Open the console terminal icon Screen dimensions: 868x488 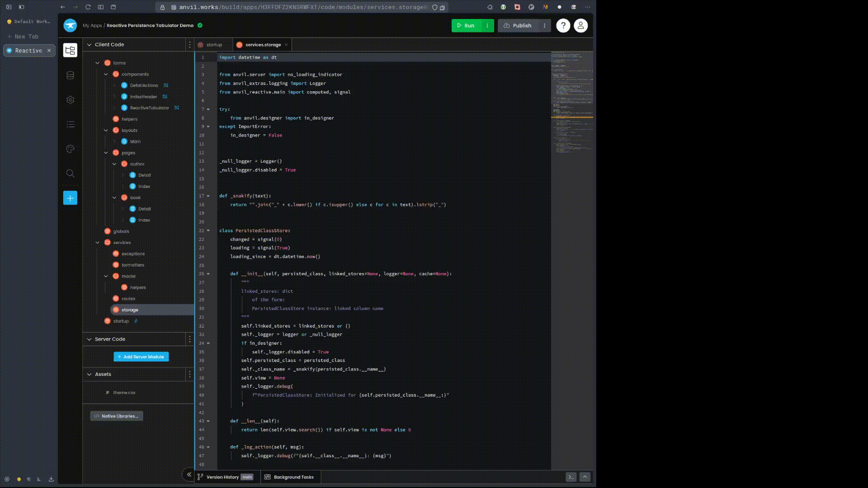571,477
